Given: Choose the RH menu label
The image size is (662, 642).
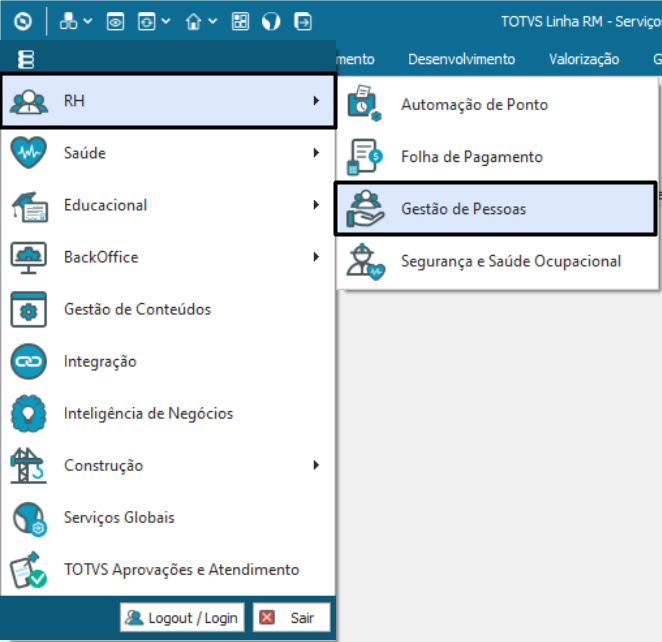Looking at the screenshot, I should pyautogui.click(x=74, y=101).
